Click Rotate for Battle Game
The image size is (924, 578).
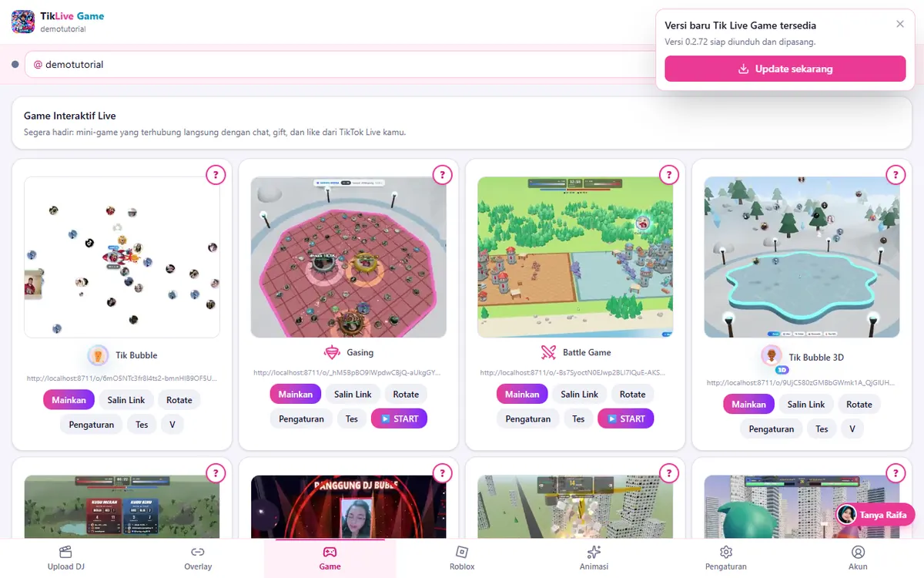click(x=632, y=394)
